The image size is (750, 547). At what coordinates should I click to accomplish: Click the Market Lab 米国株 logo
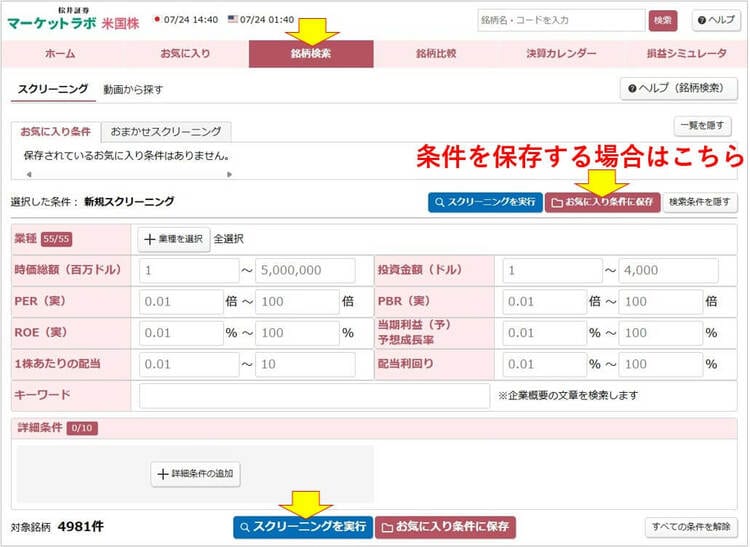tap(73, 19)
